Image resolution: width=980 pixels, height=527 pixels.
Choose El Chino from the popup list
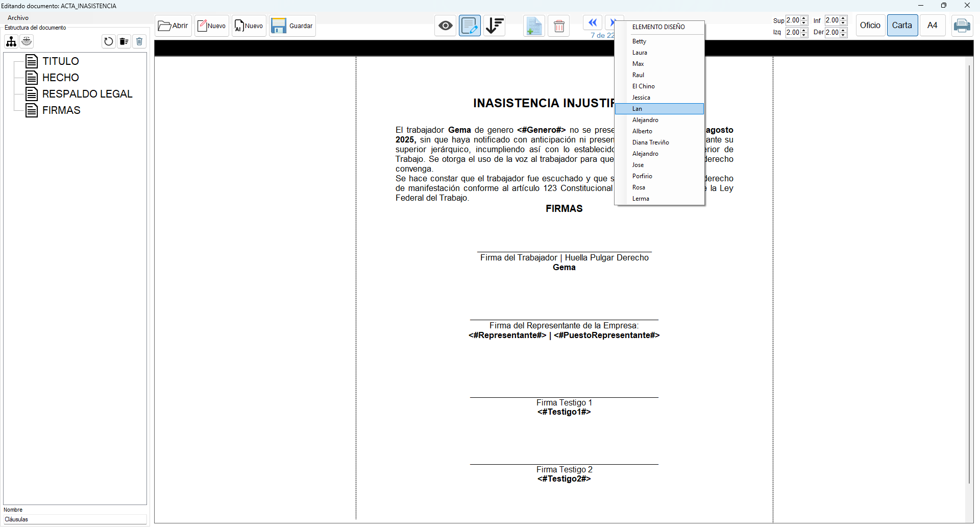(x=659, y=86)
